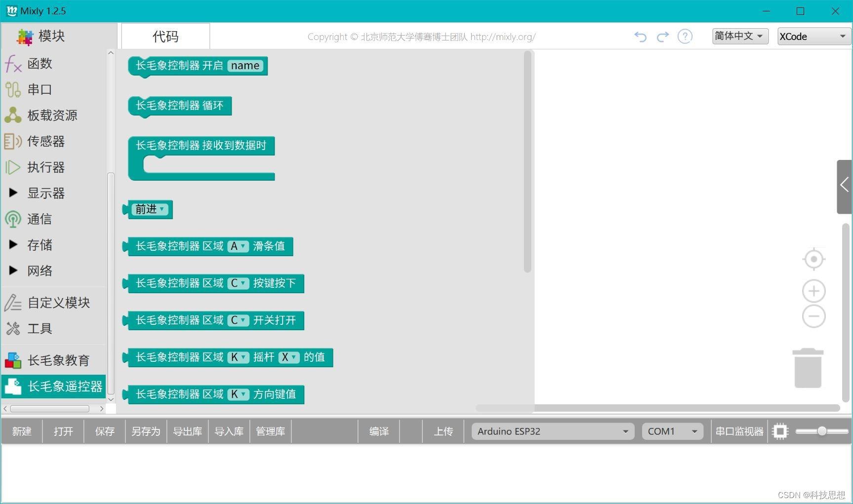
Task: Center workspace with the crosshair icon
Action: click(813, 259)
